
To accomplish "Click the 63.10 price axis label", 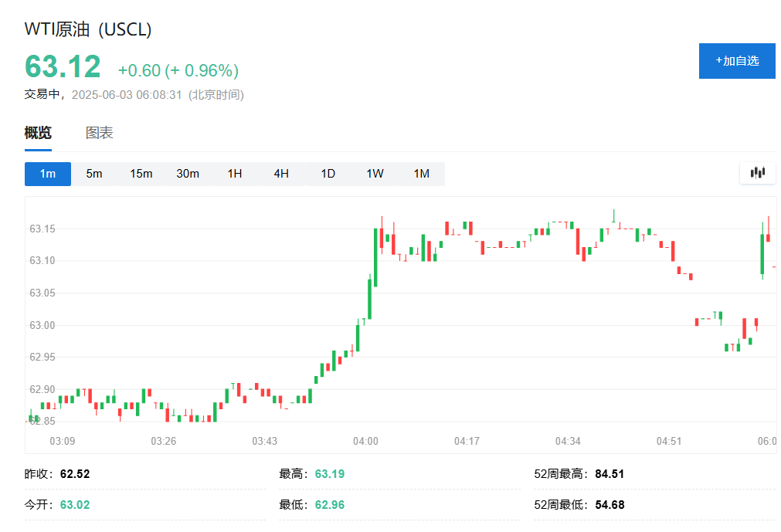I will coord(42,261).
